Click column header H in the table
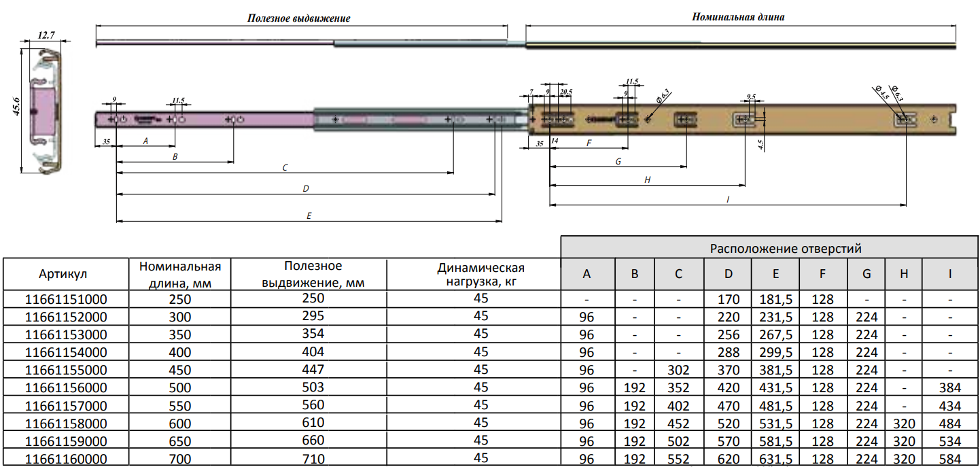Screen dimensions: 980x467 pos(903,274)
